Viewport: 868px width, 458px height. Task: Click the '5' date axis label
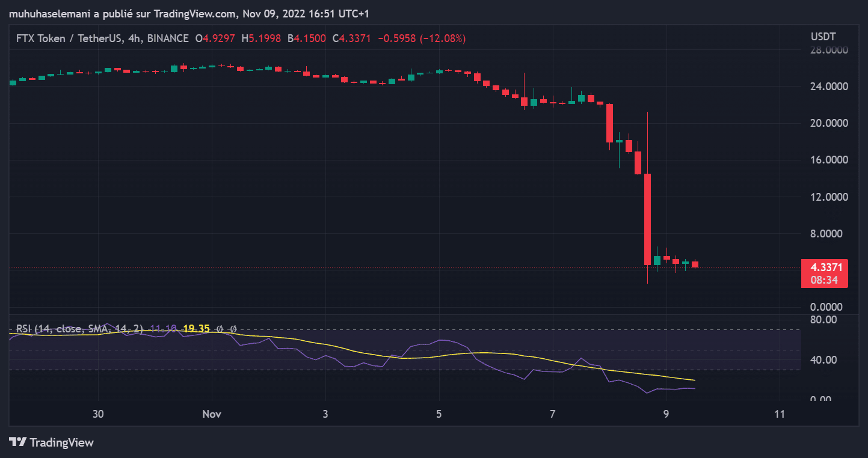pos(439,414)
